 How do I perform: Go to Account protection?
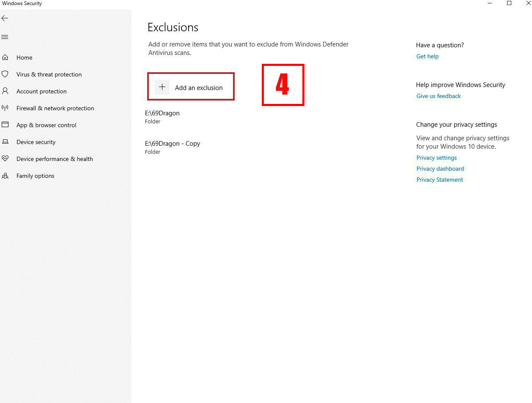pos(41,91)
